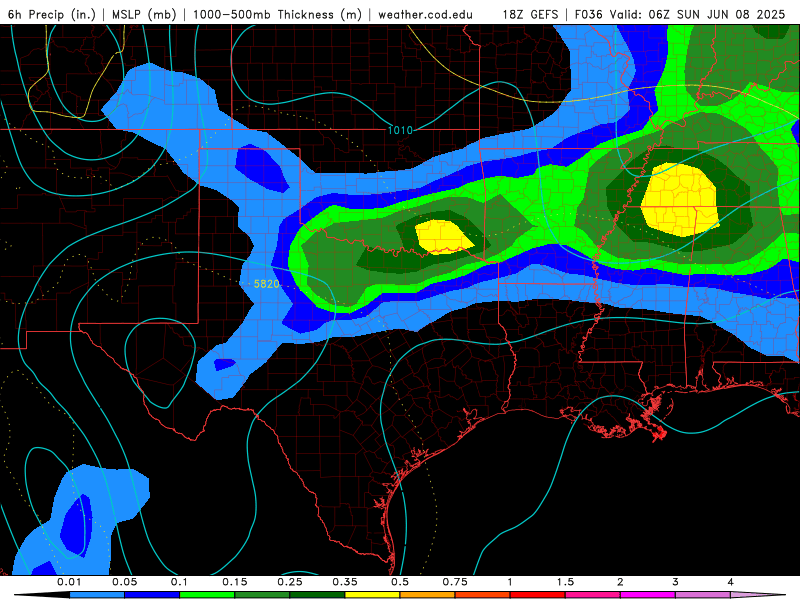Screen dimensions: 800x600
Task: Click the 0.15 legend value
Action: [x=235, y=582]
